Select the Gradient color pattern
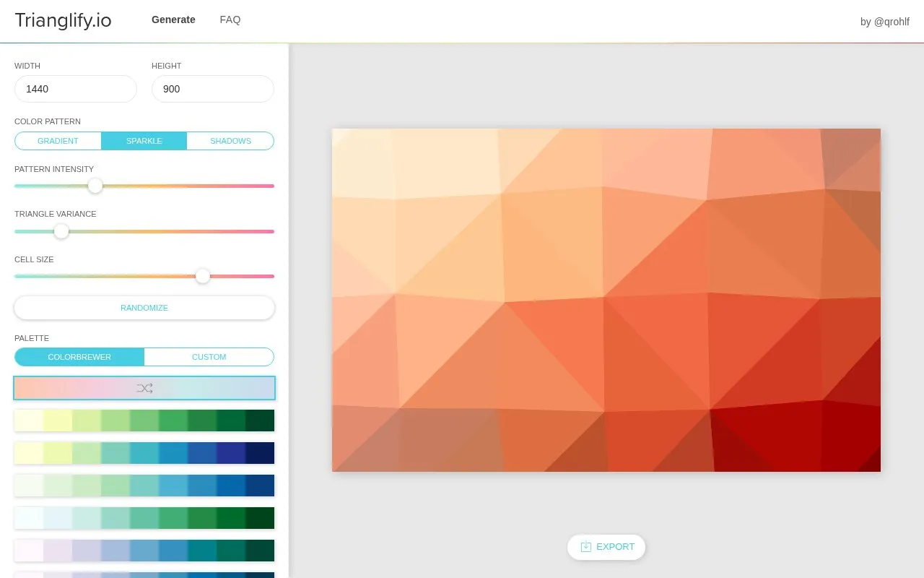This screenshot has height=578, width=924. [x=58, y=141]
